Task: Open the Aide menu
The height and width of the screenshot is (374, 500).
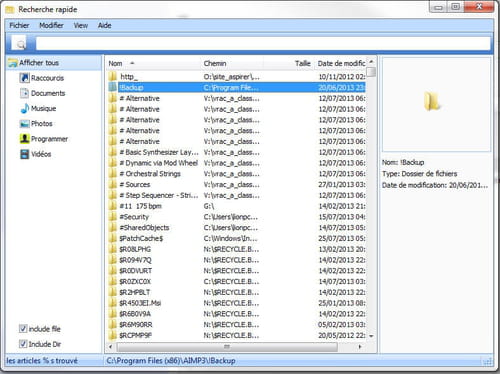Action: coord(104,25)
